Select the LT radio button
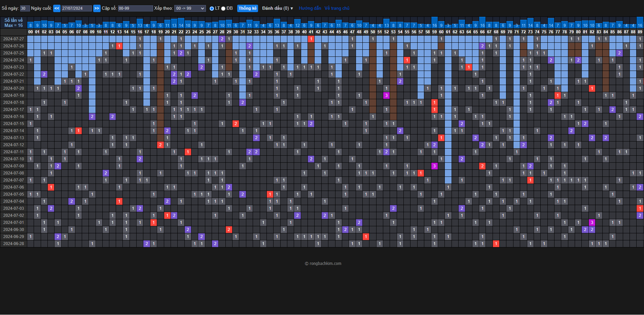The height and width of the screenshot is (315, 644). tap(212, 9)
